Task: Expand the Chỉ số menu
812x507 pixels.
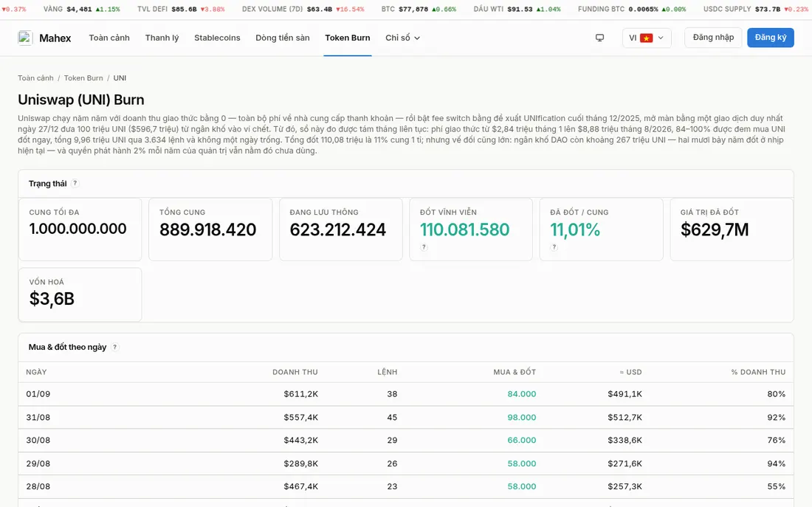Action: tap(402, 38)
